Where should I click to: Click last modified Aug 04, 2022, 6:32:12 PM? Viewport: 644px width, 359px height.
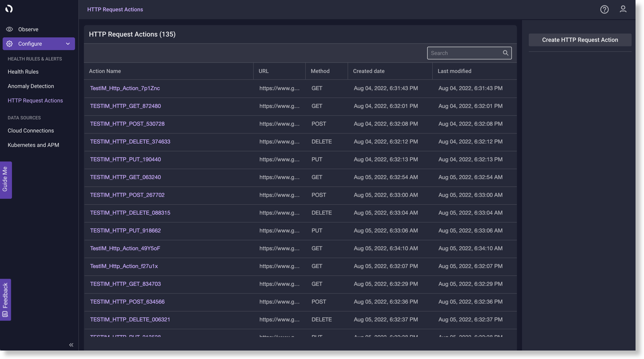(470, 142)
